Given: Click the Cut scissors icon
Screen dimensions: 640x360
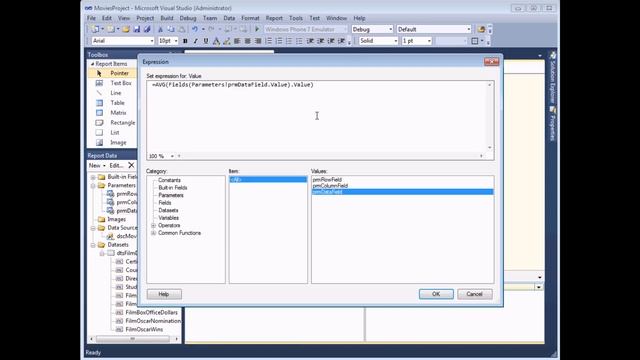Looking at the screenshot, I should pos(160,29).
